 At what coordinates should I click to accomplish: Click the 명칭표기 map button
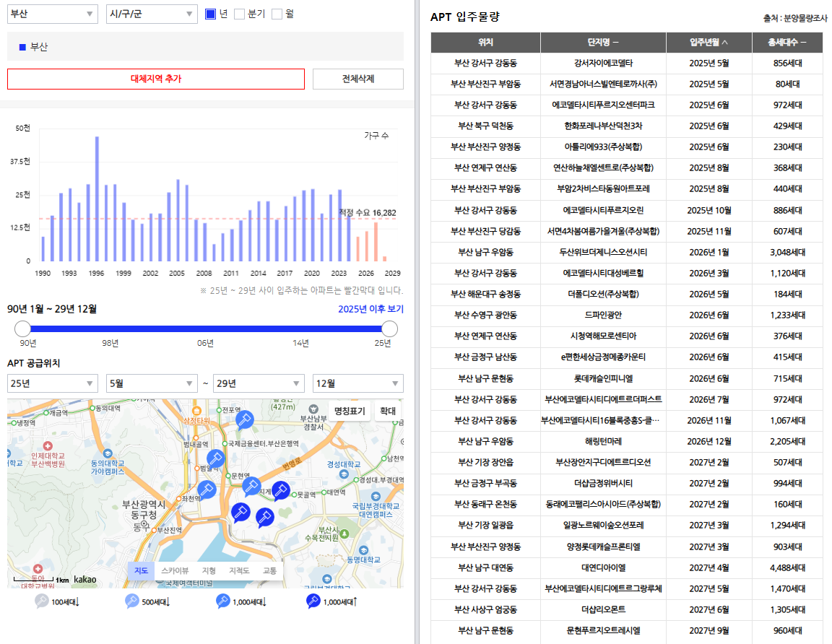pos(350,411)
